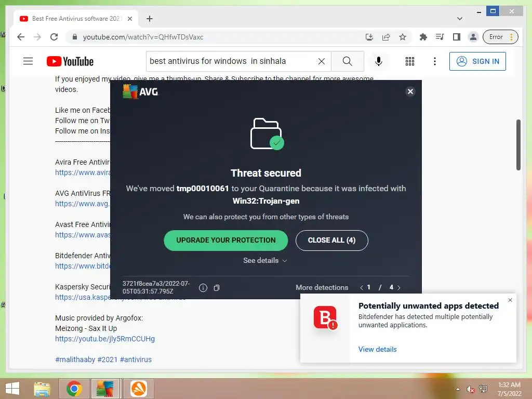The width and height of the screenshot is (532, 399).
Task: Open AVG from the taskbar
Action: [x=105, y=389]
